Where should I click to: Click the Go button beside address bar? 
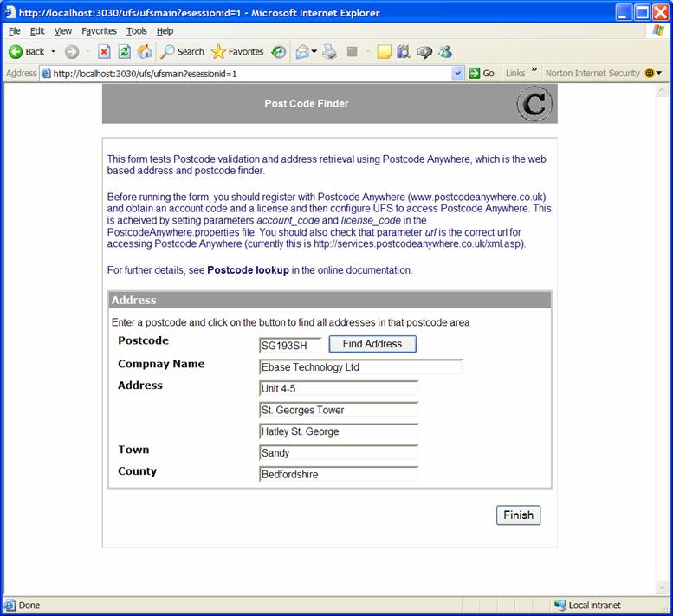coord(482,74)
